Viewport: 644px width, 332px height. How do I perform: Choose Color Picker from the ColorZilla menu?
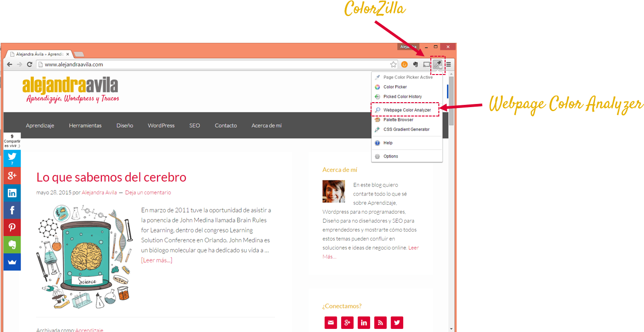tap(407, 87)
